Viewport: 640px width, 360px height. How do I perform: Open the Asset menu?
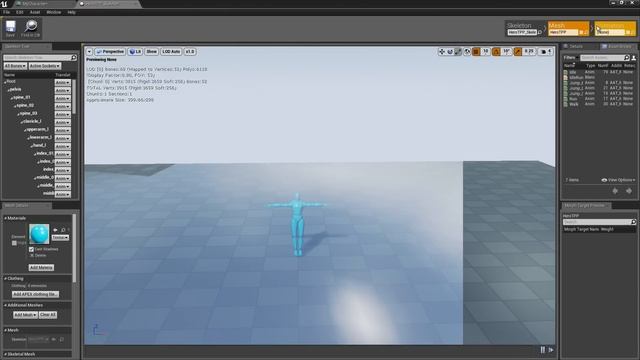35,12
